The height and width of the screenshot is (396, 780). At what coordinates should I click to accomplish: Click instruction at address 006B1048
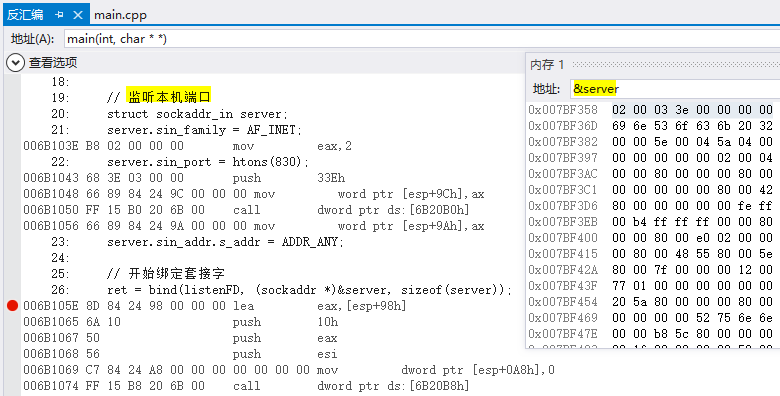pyautogui.click(x=254, y=194)
